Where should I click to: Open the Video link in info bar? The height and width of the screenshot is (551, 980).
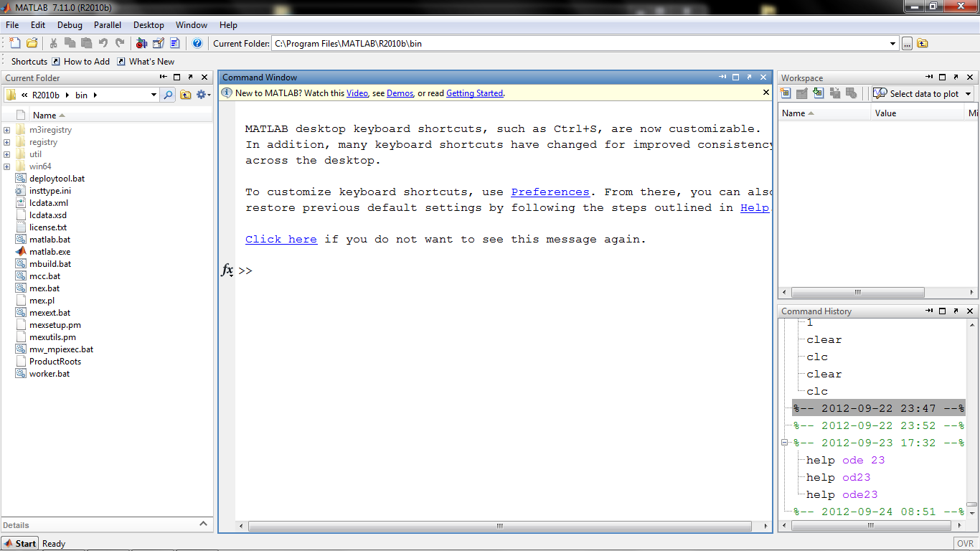point(357,93)
